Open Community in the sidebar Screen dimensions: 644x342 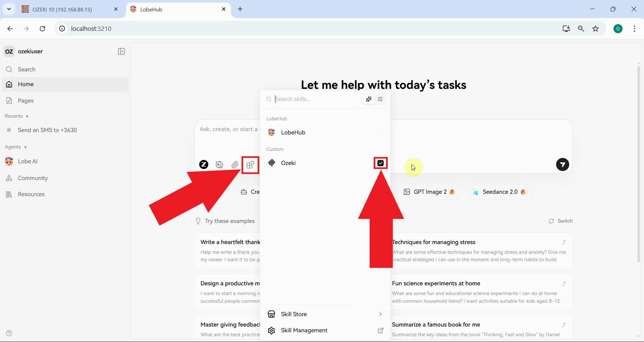(65, 178)
